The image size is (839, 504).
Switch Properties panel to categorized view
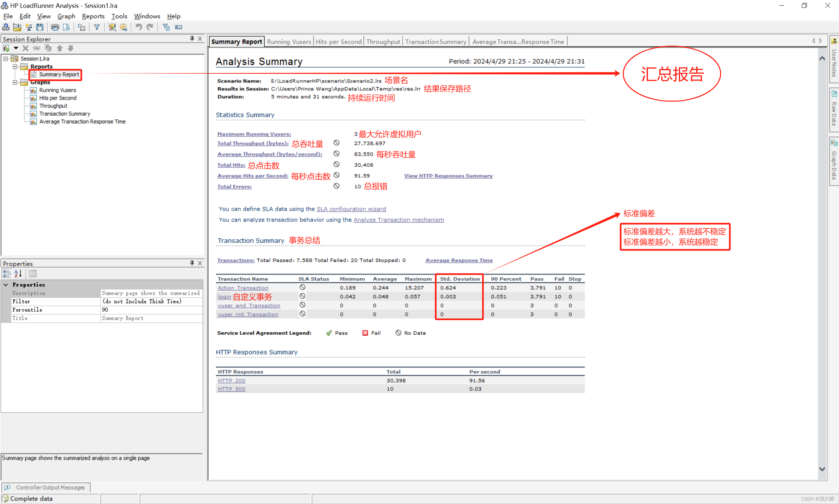pos(6,273)
